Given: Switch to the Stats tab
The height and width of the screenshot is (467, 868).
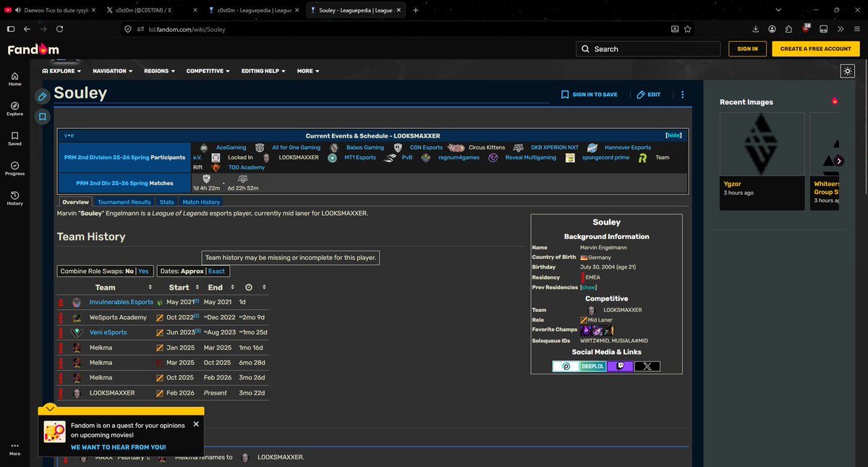Looking at the screenshot, I should pyautogui.click(x=166, y=202).
